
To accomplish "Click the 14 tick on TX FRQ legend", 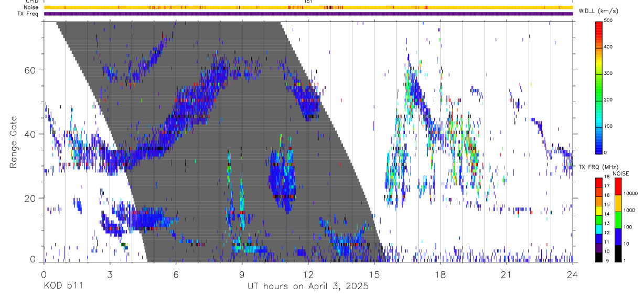I will click(607, 214).
